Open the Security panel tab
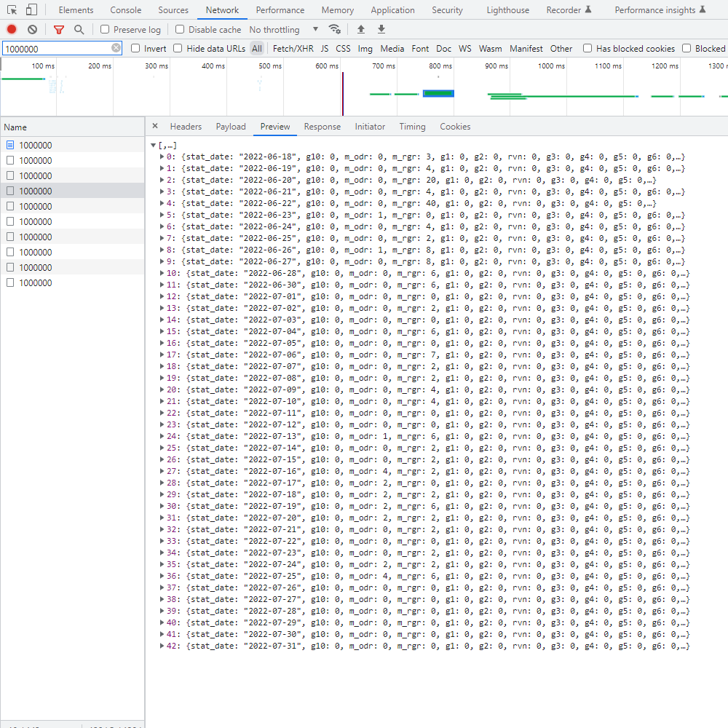Screen dimensions: 728x728 click(447, 9)
